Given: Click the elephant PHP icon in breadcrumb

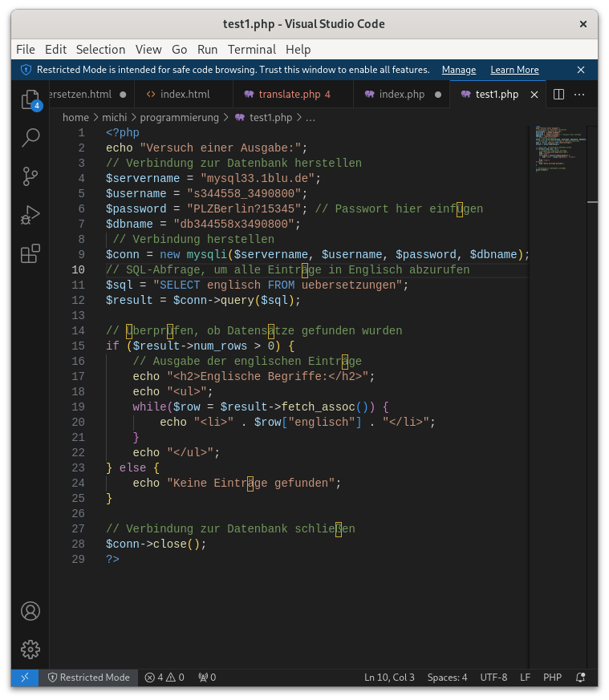Looking at the screenshot, I should click(240, 117).
